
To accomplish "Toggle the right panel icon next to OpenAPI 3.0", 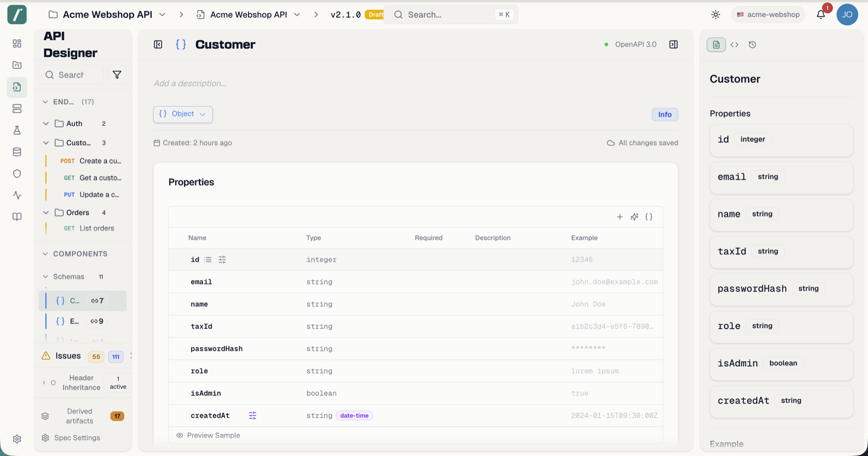I will [x=673, y=44].
